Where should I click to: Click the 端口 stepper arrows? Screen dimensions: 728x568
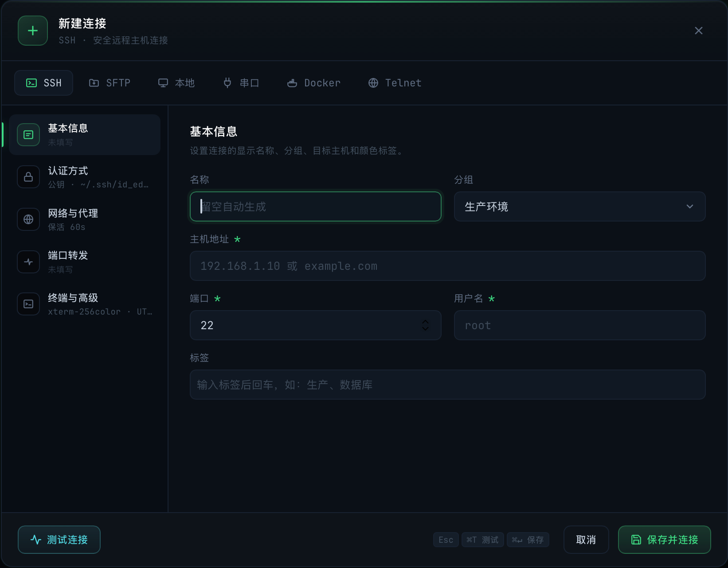pos(425,325)
